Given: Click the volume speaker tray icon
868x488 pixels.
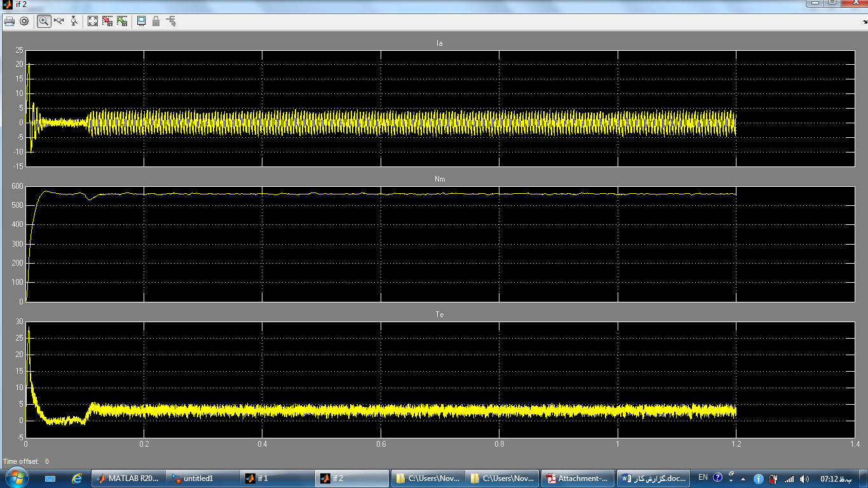Looking at the screenshot, I should (804, 478).
